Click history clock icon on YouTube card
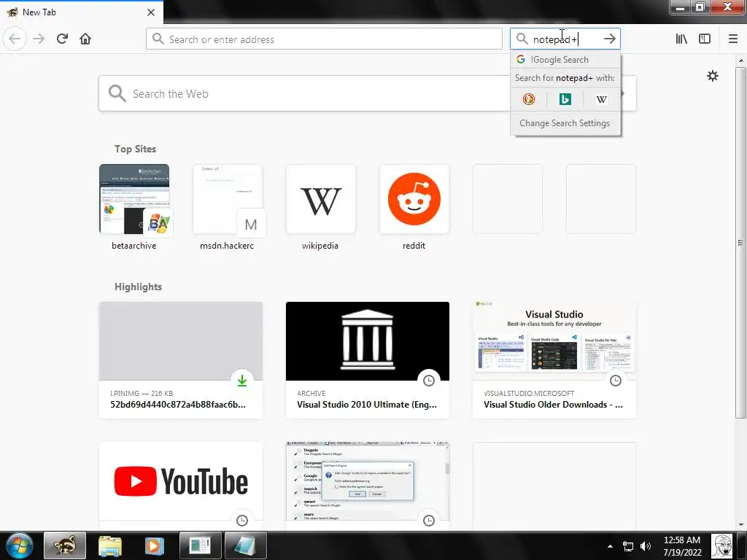 (x=242, y=521)
